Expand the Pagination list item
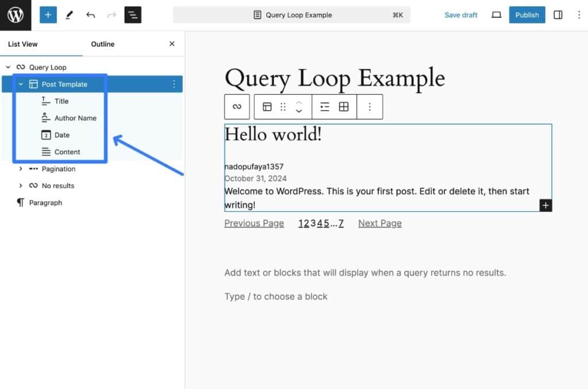Viewport: 588px width, 389px height. point(21,169)
